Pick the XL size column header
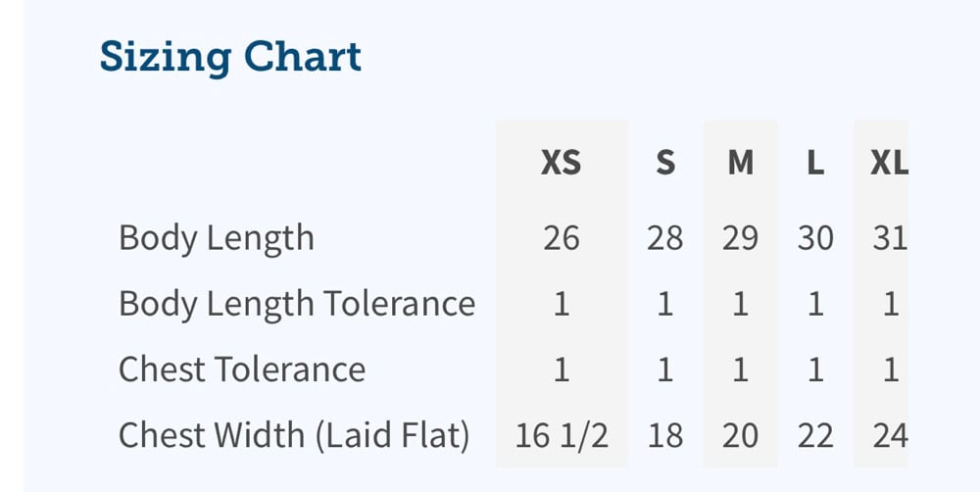Viewport: 980px width, 492px height. [889, 163]
